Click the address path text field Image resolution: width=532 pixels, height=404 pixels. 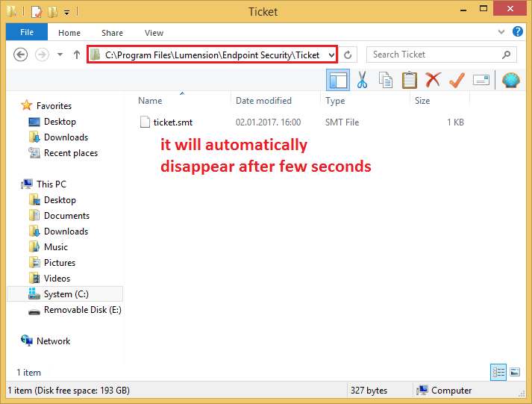pyautogui.click(x=213, y=55)
